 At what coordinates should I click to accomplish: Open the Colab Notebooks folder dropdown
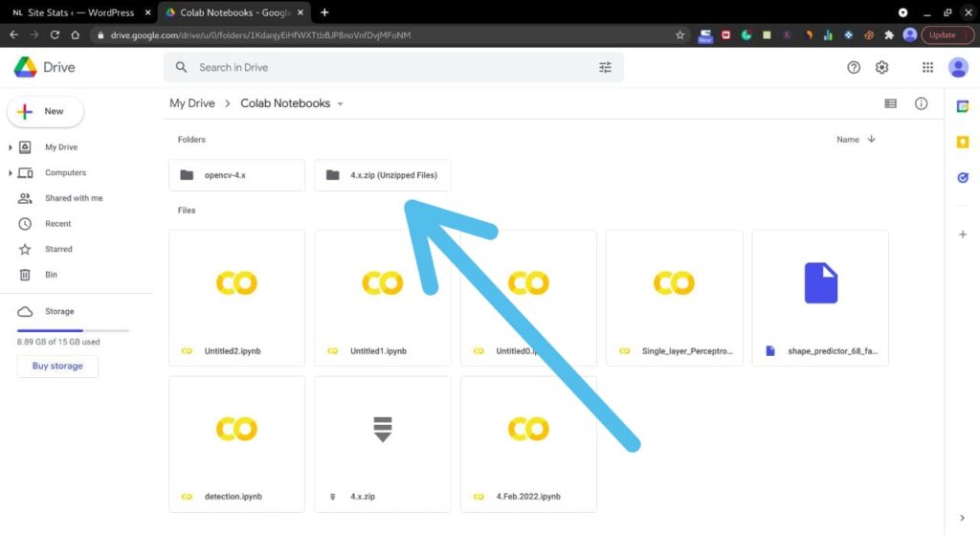click(341, 103)
